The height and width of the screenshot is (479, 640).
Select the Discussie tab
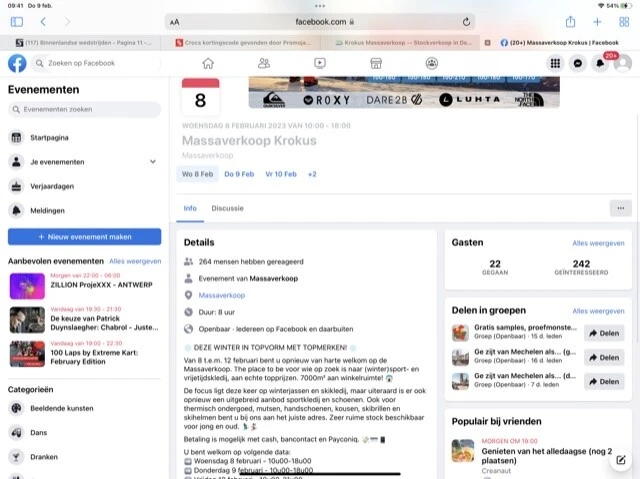(227, 208)
